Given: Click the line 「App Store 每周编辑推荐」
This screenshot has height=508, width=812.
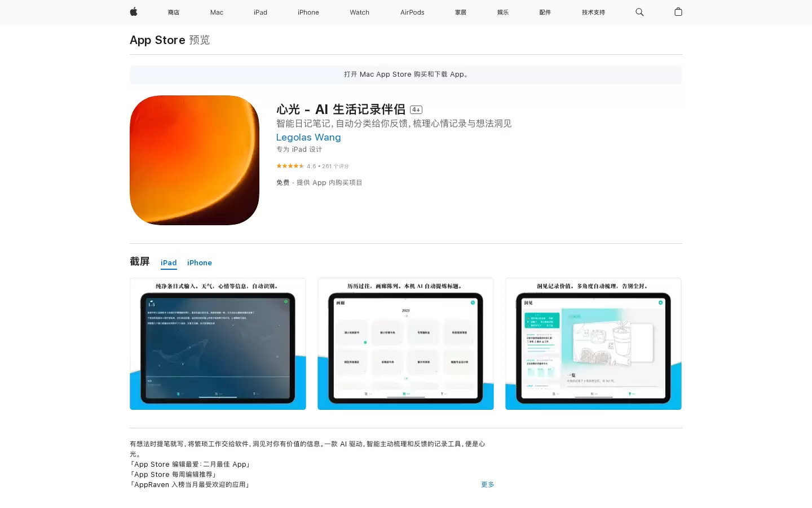Looking at the screenshot, I should pos(174,475).
